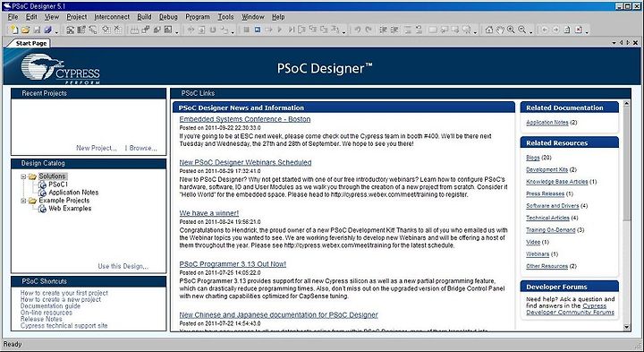The width and height of the screenshot is (644, 352).
Task: Open Cypress Developer Community Forums link
Action: coord(571,309)
